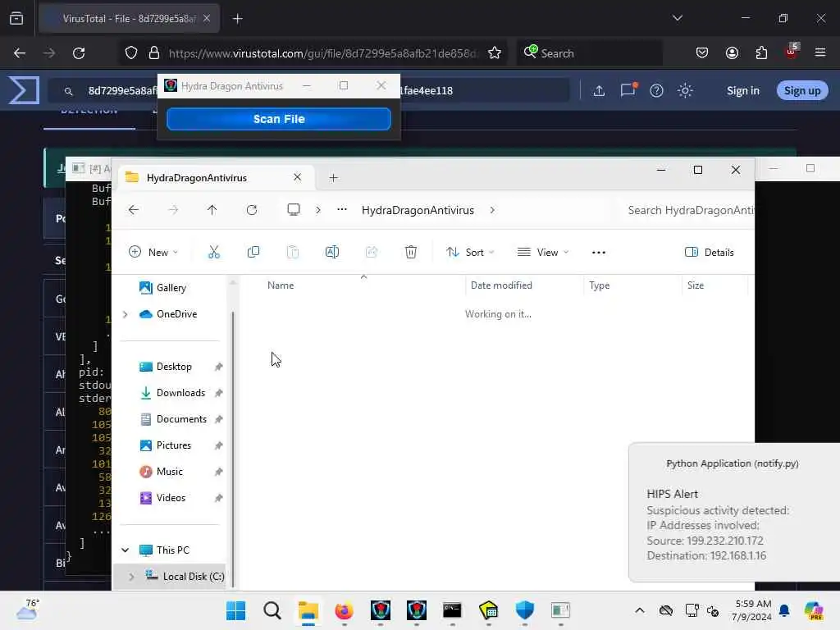The width and height of the screenshot is (840, 630).
Task: Open VirusTotal notifications chat icon
Action: pos(628,89)
